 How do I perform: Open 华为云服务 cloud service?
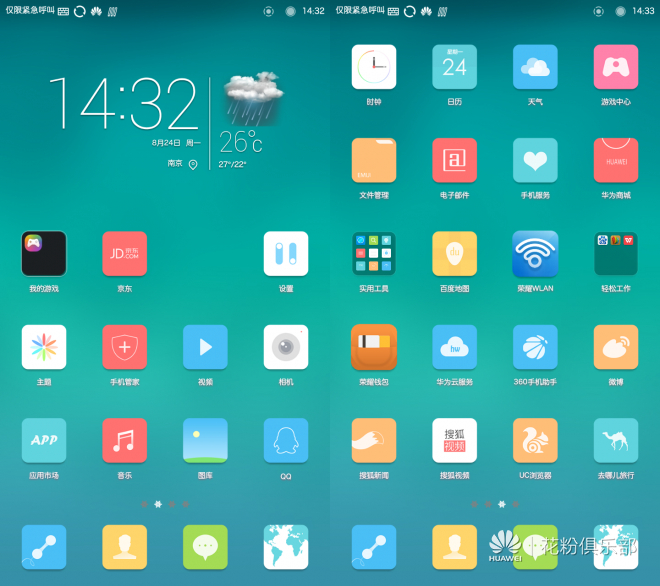tap(455, 347)
